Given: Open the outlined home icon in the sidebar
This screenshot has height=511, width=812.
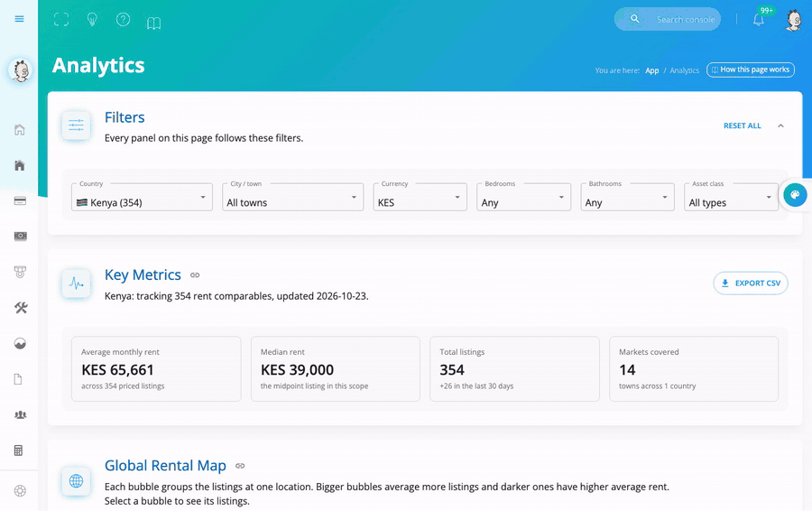Looking at the screenshot, I should click(20, 130).
